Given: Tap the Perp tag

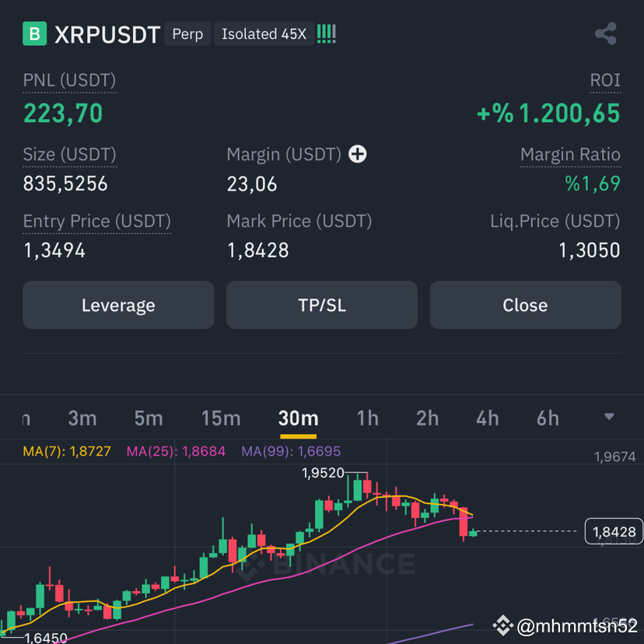Looking at the screenshot, I should [187, 33].
